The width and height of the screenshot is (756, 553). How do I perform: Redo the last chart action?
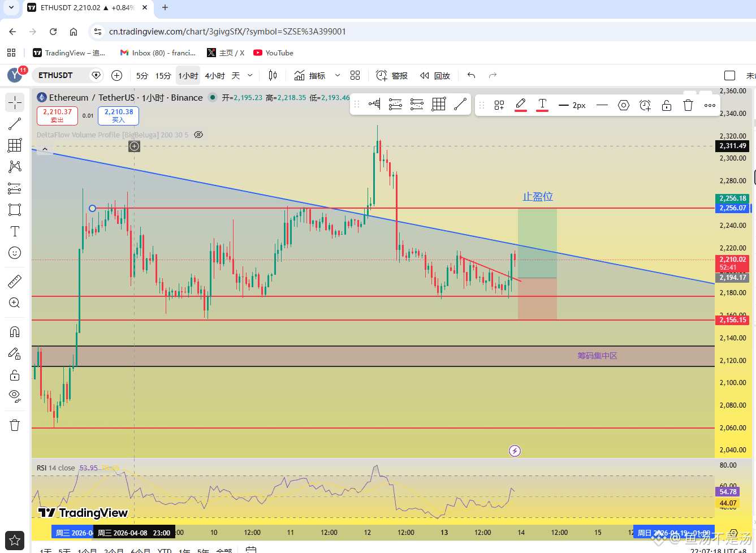(493, 75)
